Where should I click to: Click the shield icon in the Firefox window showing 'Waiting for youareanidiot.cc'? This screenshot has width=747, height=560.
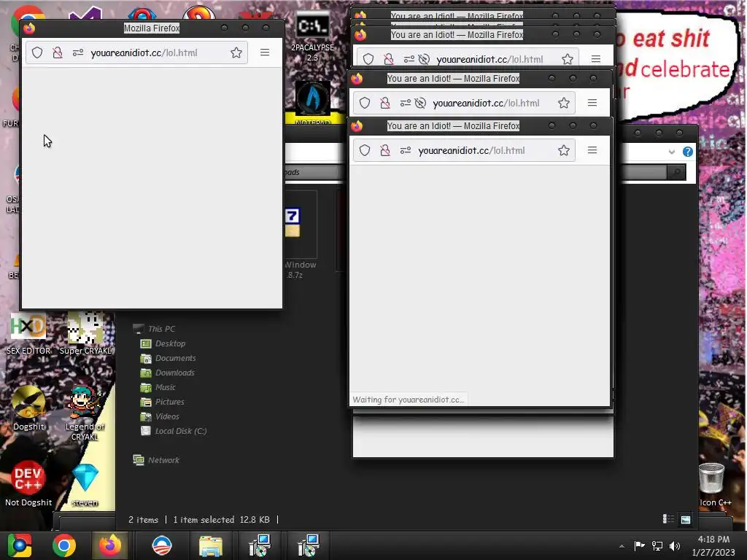365,150
